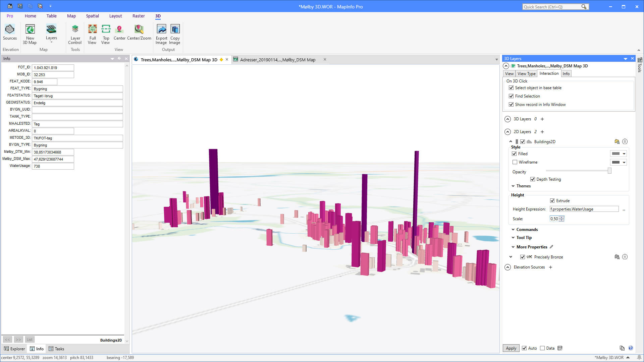Adjust the Opacity slider handle
This screenshot has height=362, width=644.
(609, 171)
